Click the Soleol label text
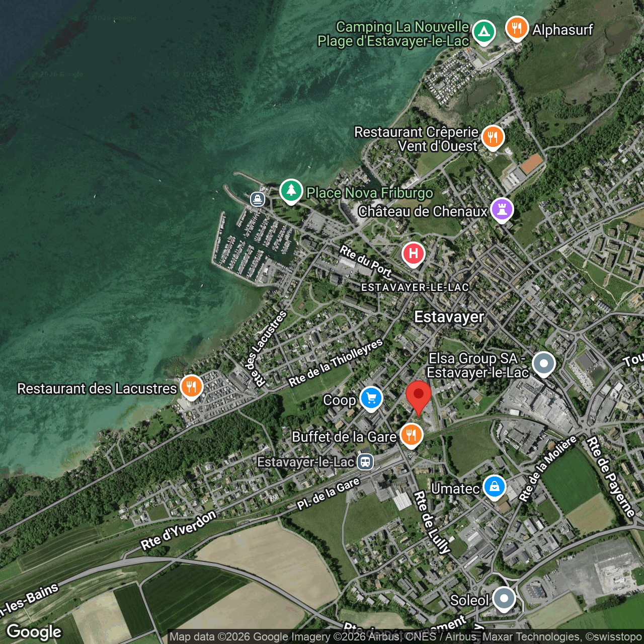The height and width of the screenshot is (644, 644). tap(469, 600)
